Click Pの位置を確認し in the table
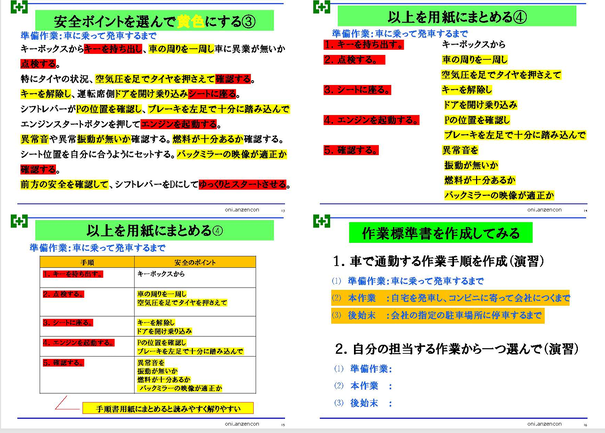 pyautogui.click(x=162, y=343)
